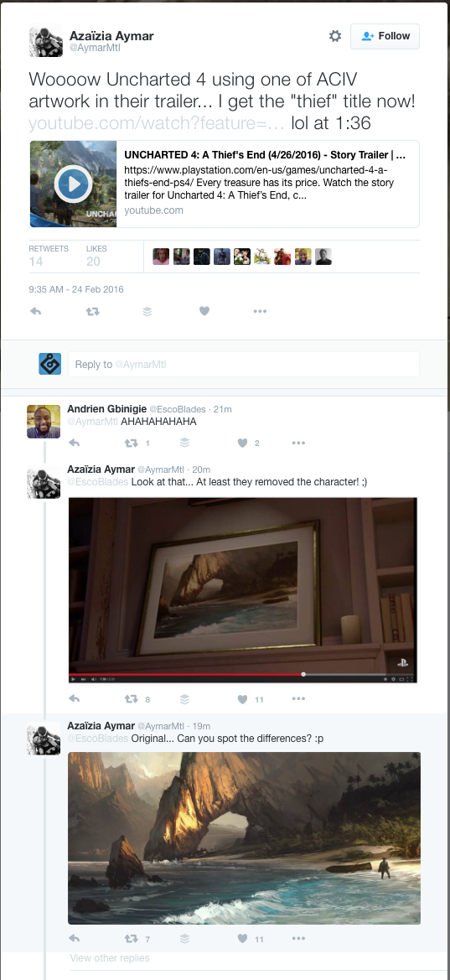Play the Uncharted 4 story trailer video
The image size is (450, 980).
[73, 184]
